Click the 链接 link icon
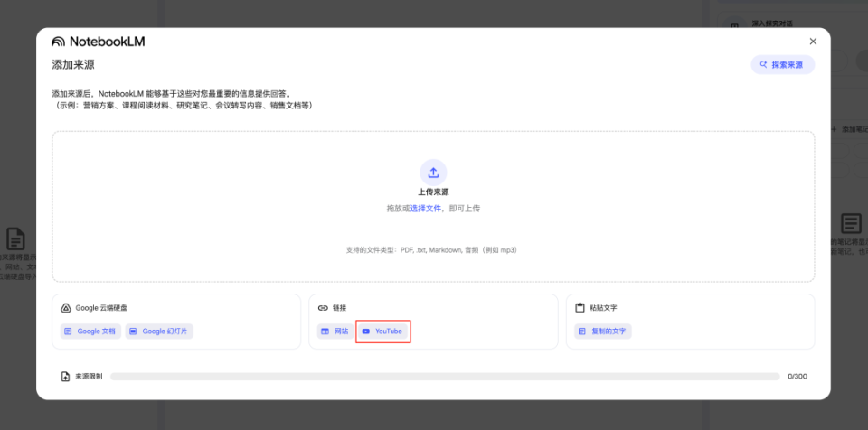The height and width of the screenshot is (430, 868). click(x=323, y=308)
